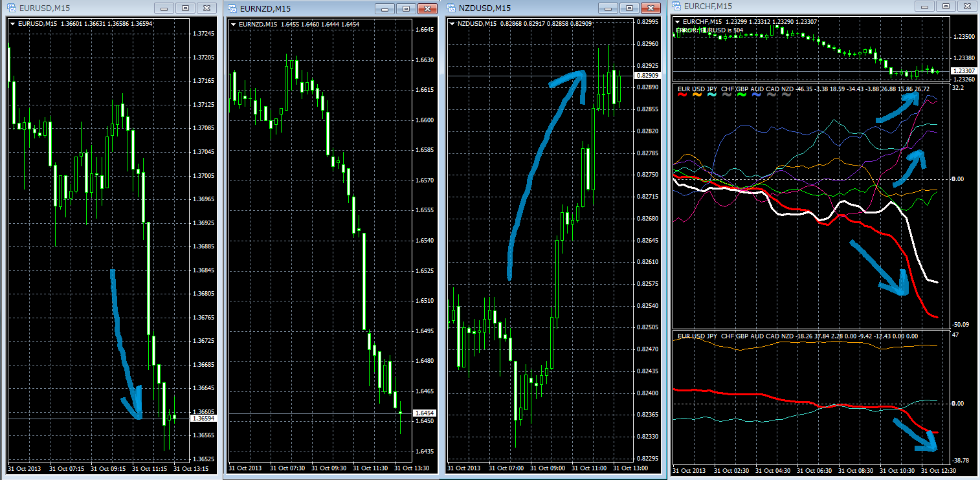Click the "31 Oct 07:15" time axis label
The image size is (980, 480).
pyautogui.click(x=67, y=468)
